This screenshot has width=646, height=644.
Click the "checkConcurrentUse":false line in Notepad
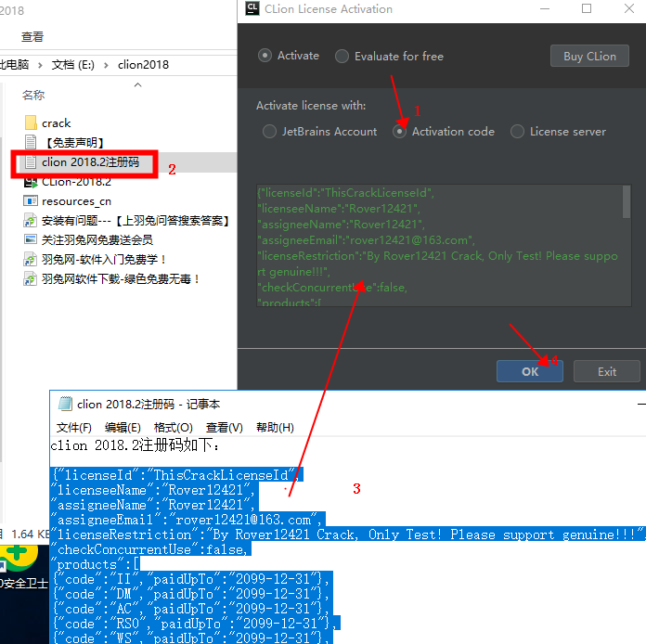coord(150,549)
